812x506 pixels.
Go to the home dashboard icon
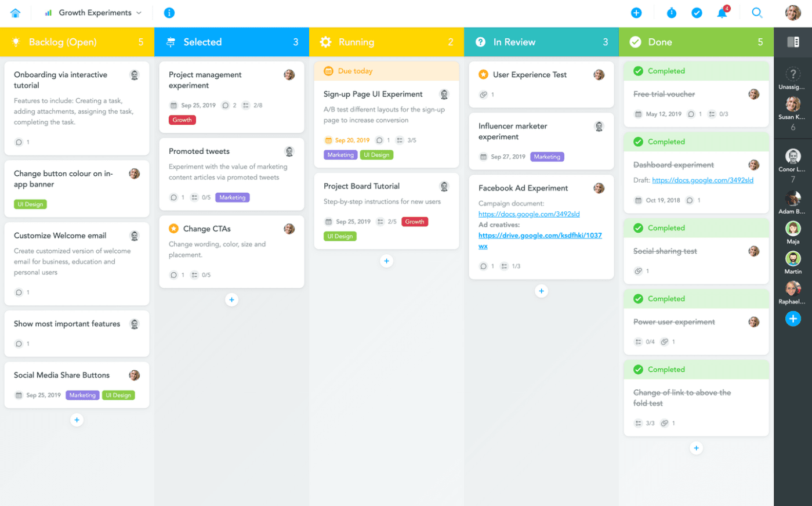point(16,13)
